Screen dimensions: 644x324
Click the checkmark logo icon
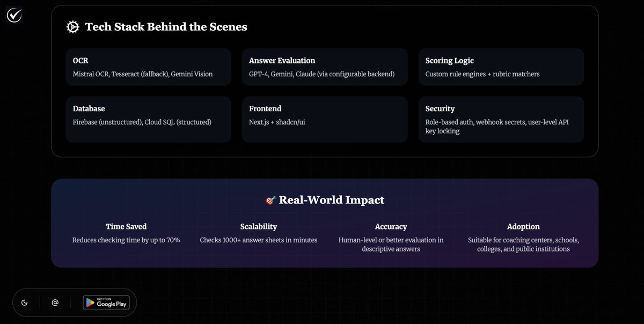pos(14,16)
